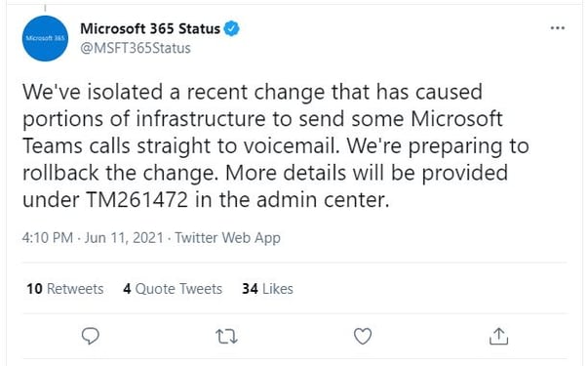This screenshot has width=588, height=366.
Task: View the 10 Retweets list
Action: [x=65, y=289]
